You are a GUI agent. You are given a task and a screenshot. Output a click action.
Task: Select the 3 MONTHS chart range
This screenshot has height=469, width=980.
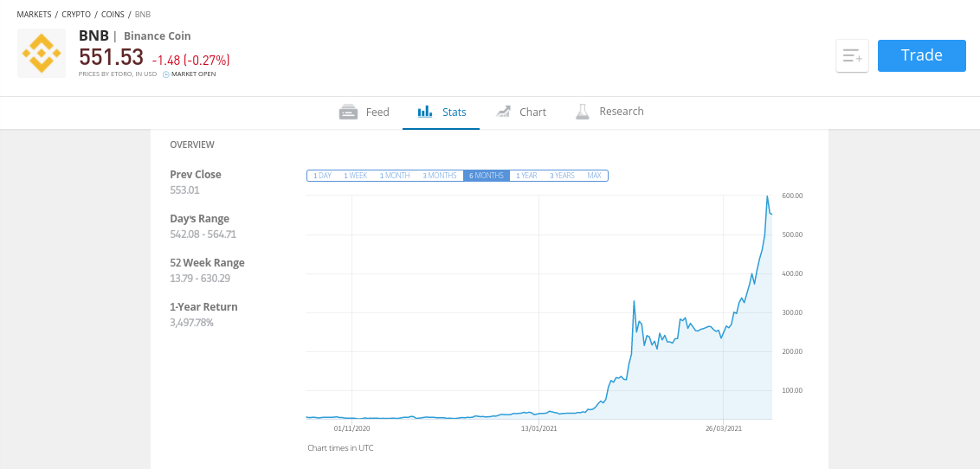[x=440, y=176]
